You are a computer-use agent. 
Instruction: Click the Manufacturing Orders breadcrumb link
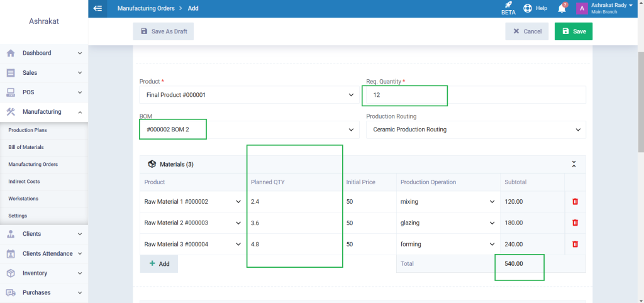(146, 8)
